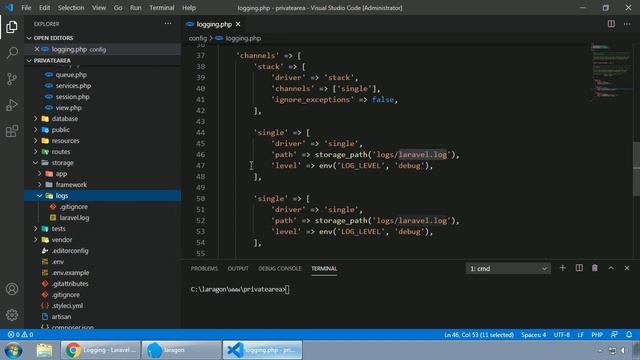Open artisan file in tree
The height and width of the screenshot is (360, 640).
coord(61,317)
